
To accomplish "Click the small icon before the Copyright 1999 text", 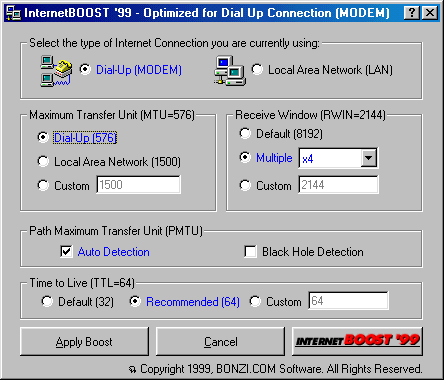I will (133, 369).
